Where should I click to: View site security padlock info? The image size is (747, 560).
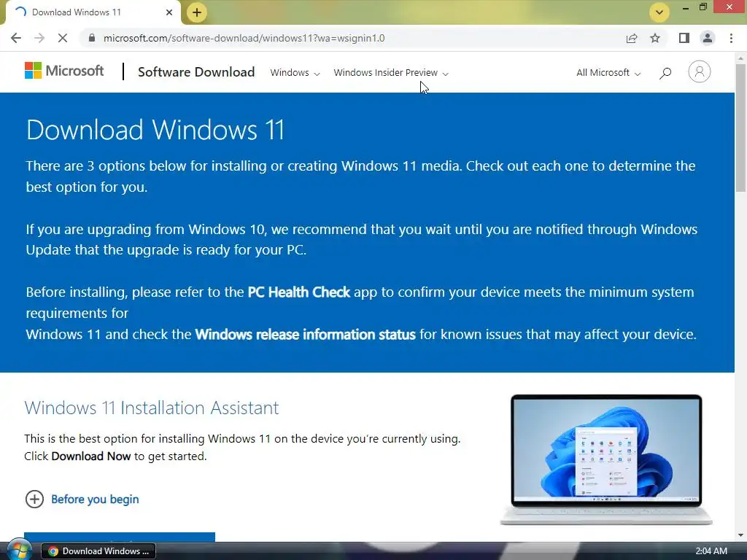pos(92,38)
